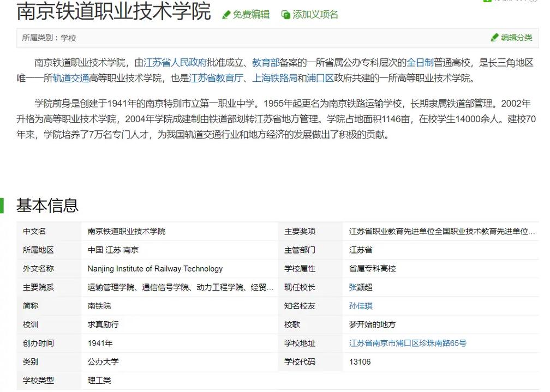Click the green icon beside 添加义项名
The width and height of the screenshot is (550, 392).
285,15
